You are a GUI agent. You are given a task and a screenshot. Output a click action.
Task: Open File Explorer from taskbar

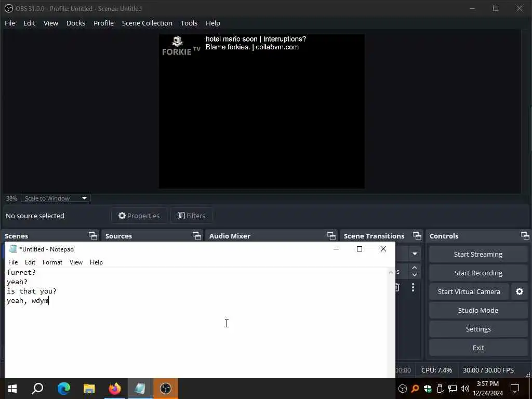pos(89,389)
